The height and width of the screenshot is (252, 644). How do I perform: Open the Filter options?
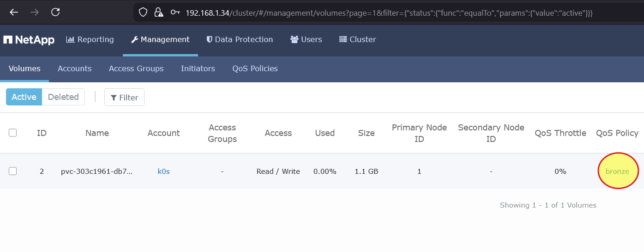point(124,97)
